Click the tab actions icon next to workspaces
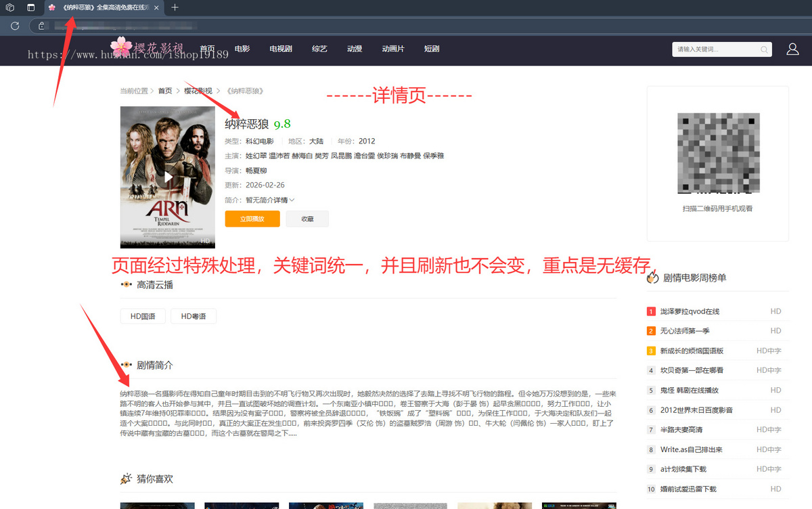The height and width of the screenshot is (509, 812). tap(31, 7)
